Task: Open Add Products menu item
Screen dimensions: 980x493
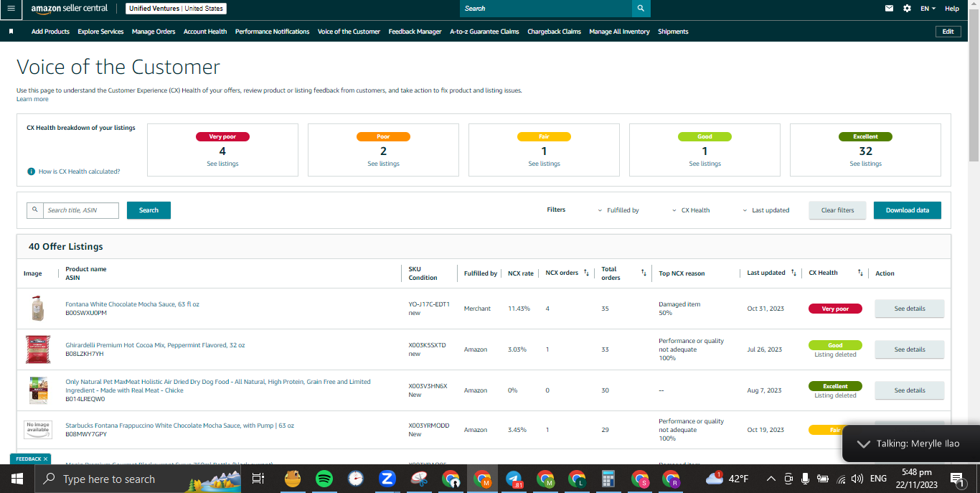Action: click(x=50, y=32)
